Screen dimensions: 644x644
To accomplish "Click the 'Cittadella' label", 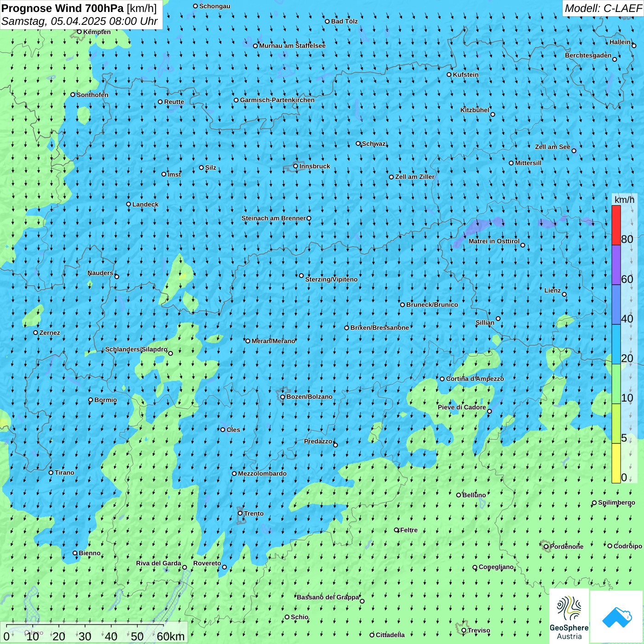I will 390,635.
